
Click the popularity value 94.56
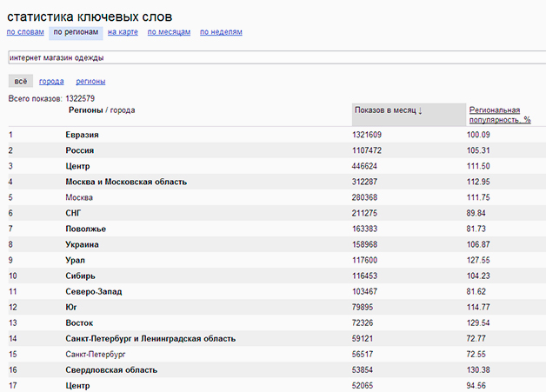[476, 385]
